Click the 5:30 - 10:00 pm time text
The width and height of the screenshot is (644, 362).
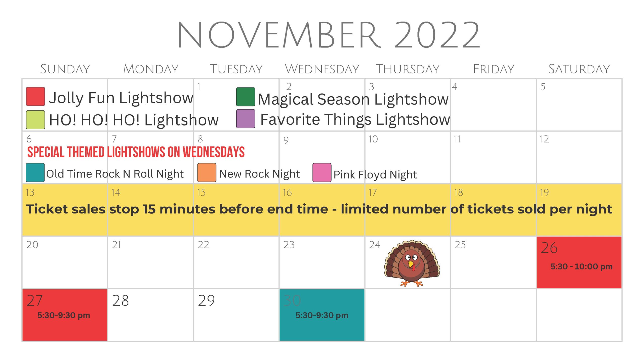click(582, 266)
